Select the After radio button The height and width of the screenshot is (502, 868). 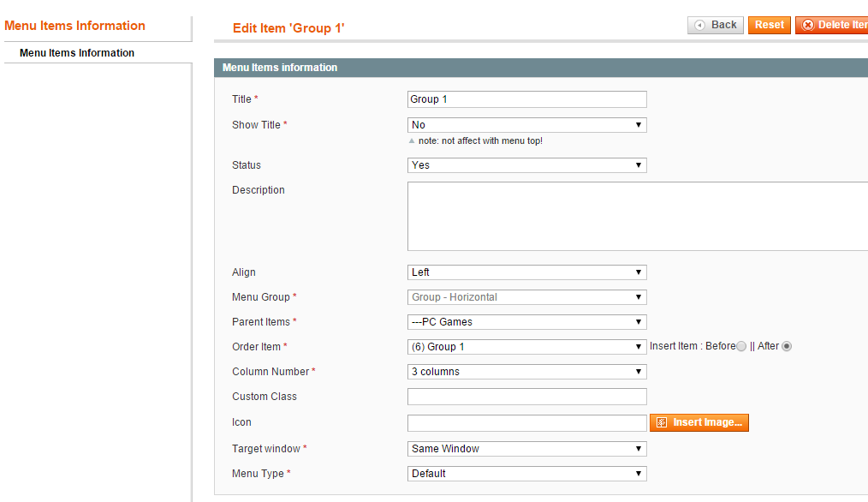787,346
